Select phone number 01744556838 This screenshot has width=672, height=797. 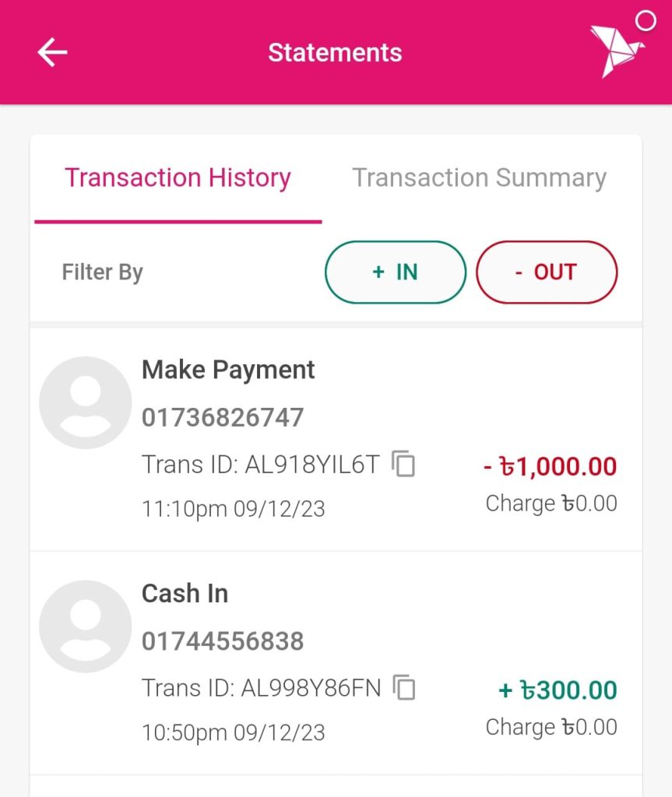223,641
